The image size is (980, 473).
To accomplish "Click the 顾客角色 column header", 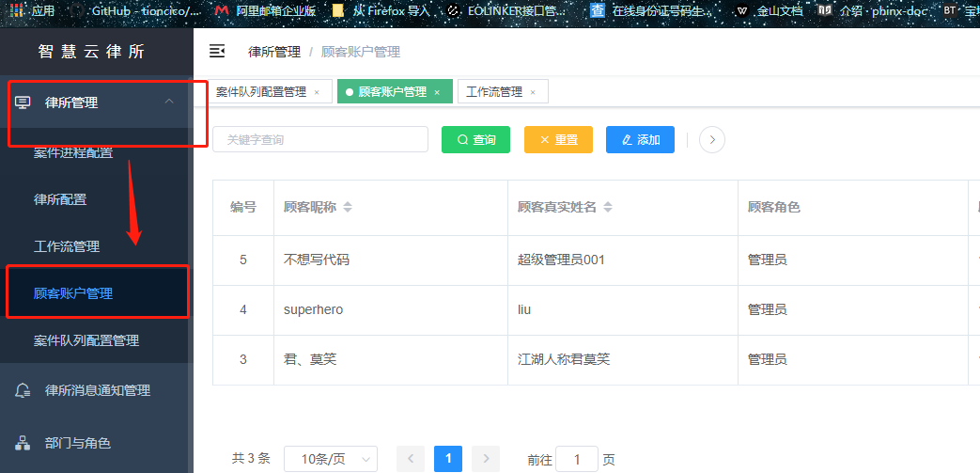I will click(773, 207).
